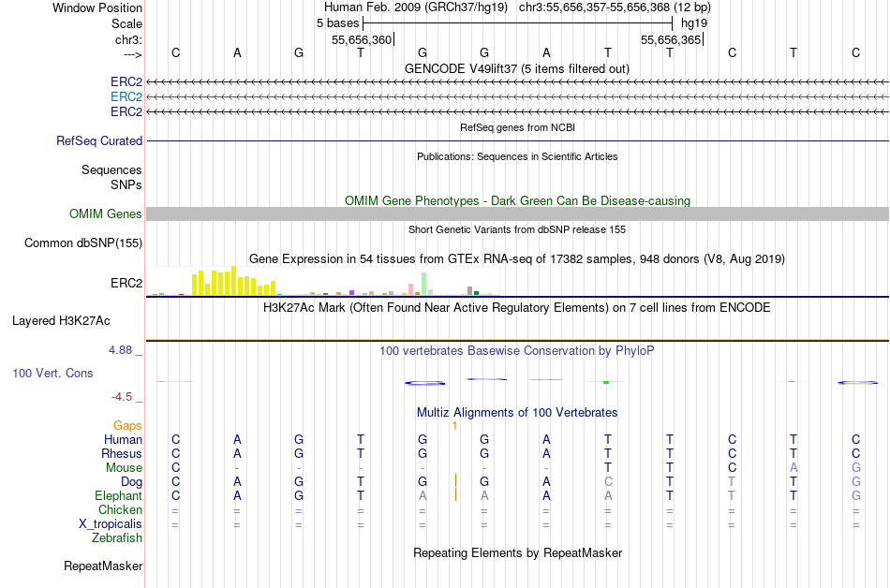Click the SNPs track label

[126, 184]
